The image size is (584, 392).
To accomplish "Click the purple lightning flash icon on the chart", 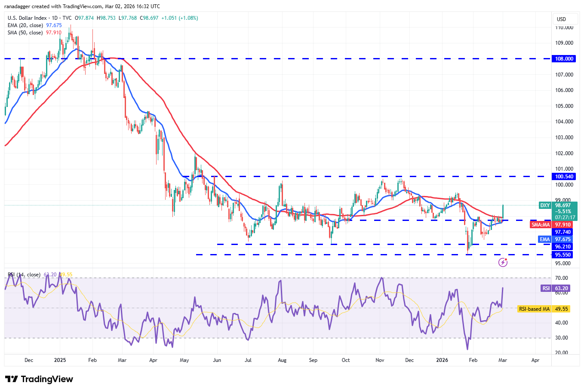I will 503,262.
